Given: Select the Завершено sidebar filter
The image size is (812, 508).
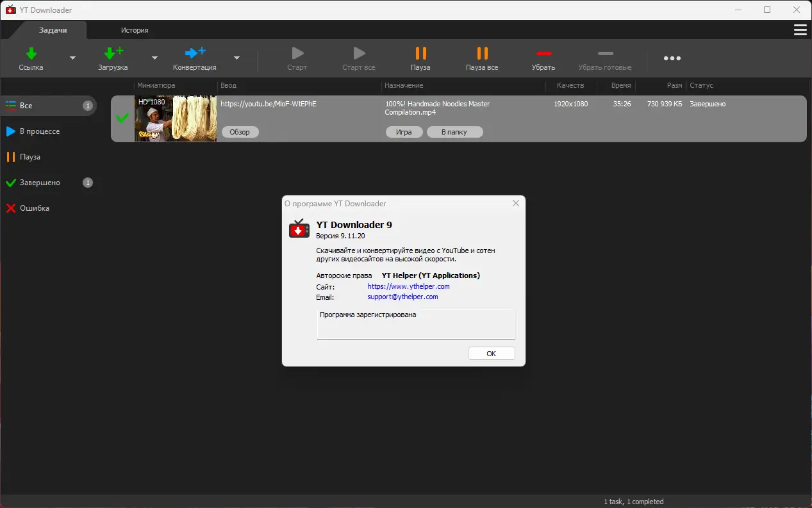Looking at the screenshot, I should 49,183.
